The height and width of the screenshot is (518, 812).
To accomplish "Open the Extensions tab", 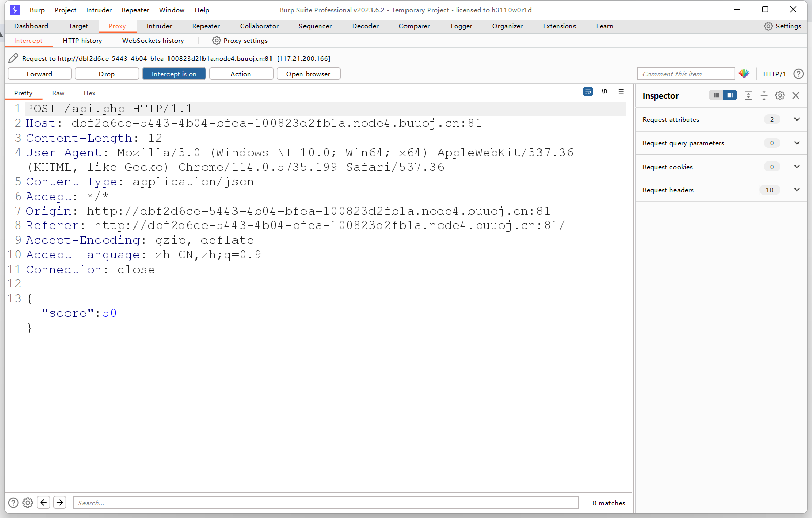I will point(559,26).
